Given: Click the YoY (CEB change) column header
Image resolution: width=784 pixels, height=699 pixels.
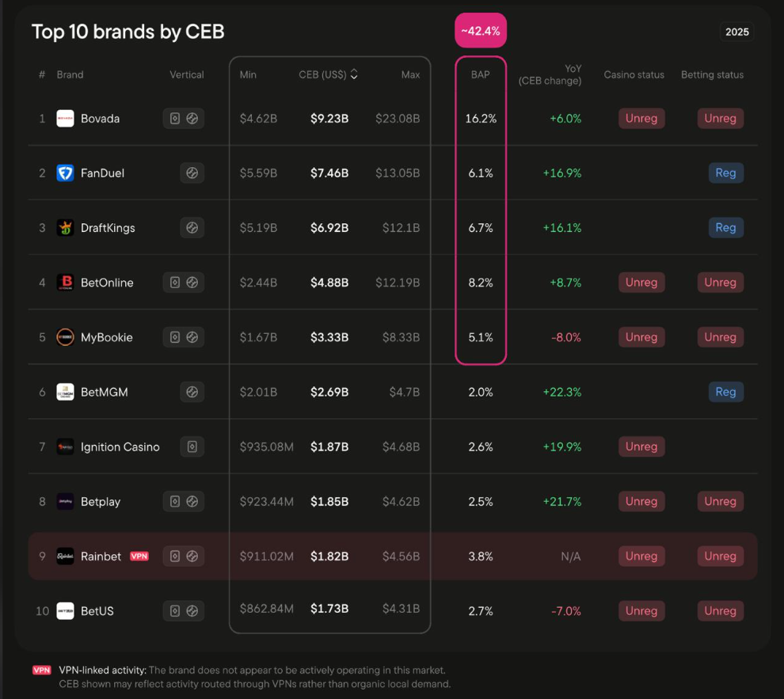Looking at the screenshot, I should [x=550, y=74].
